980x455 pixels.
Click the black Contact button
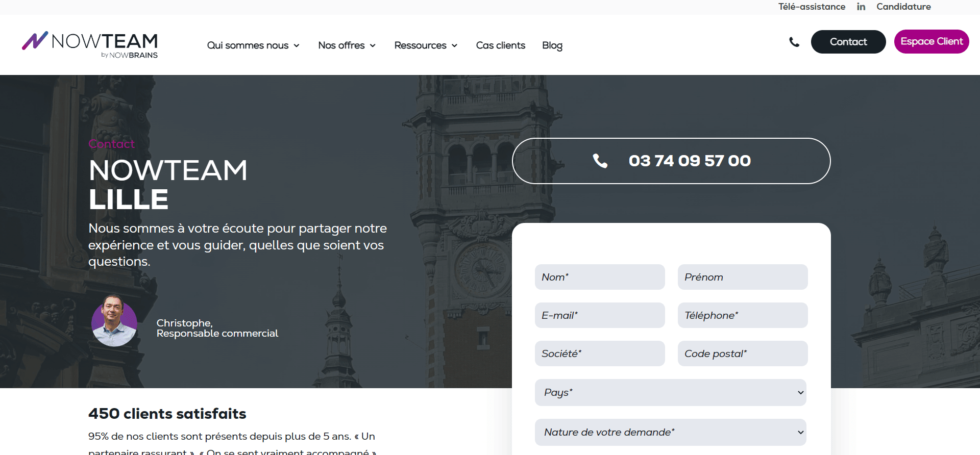[848, 42]
